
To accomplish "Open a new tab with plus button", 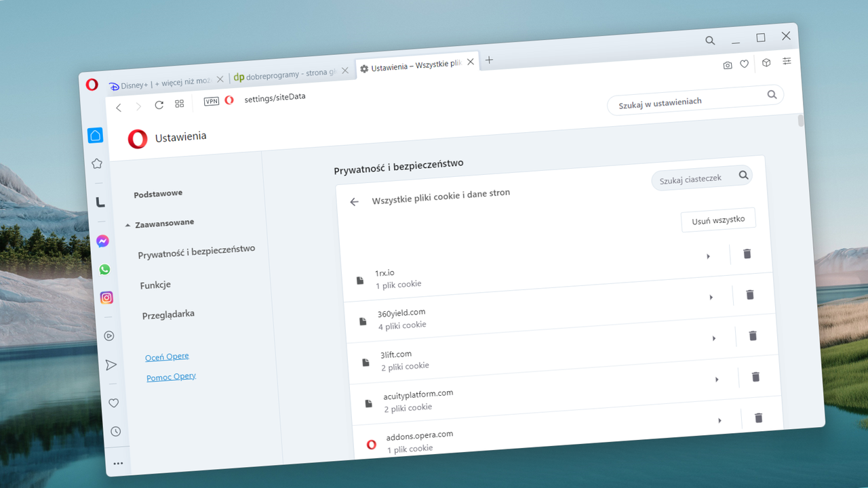I will tap(489, 60).
